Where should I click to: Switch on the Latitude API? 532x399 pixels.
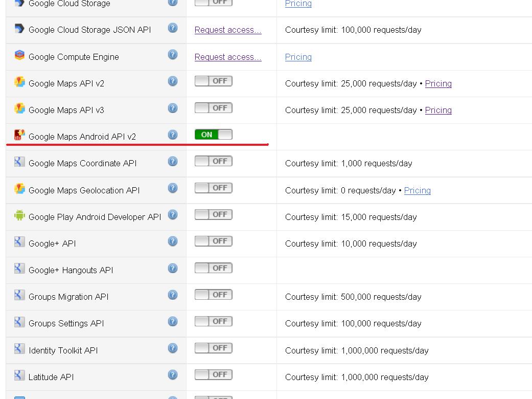214,374
